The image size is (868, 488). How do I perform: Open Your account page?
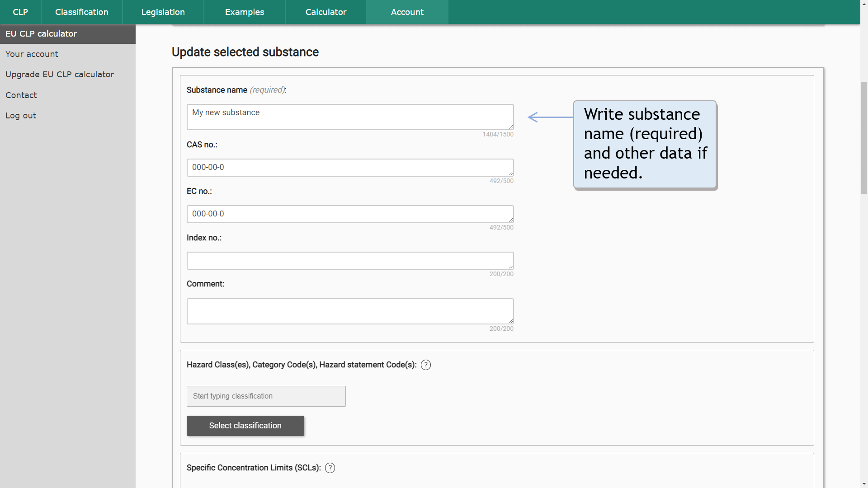pos(32,54)
